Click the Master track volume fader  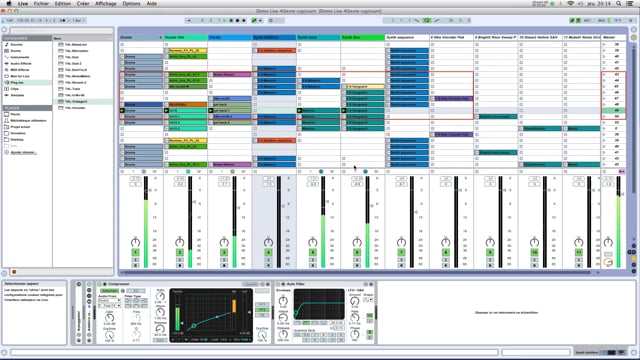click(622, 194)
